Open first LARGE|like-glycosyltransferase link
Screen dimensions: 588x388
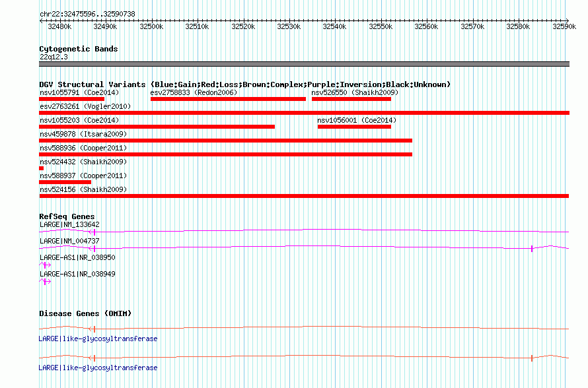[x=98, y=339]
